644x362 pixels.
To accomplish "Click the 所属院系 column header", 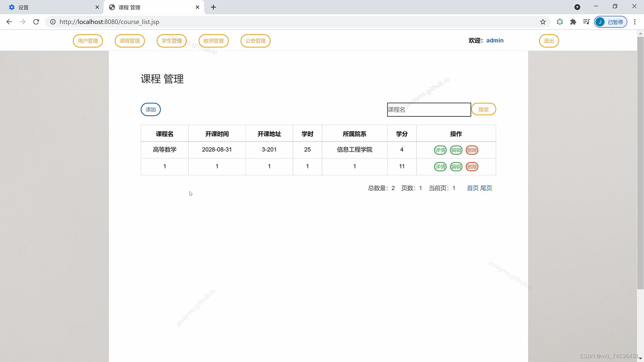I will point(355,134).
